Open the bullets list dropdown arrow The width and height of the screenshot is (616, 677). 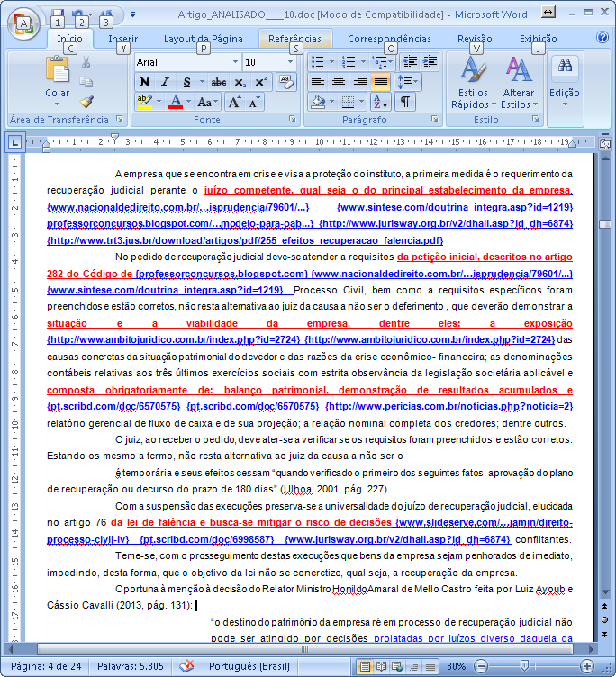tap(331, 62)
